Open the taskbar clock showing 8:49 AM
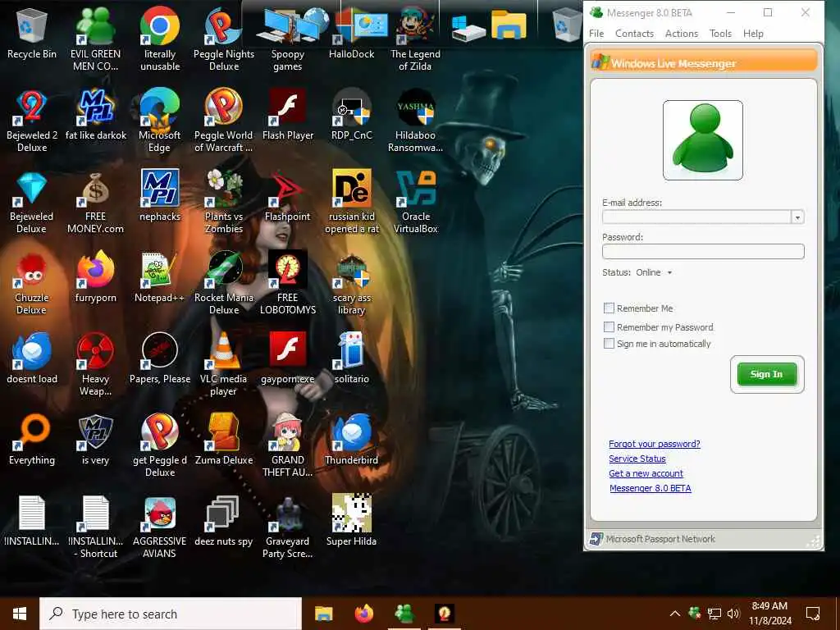This screenshot has width=840, height=630. point(769,614)
